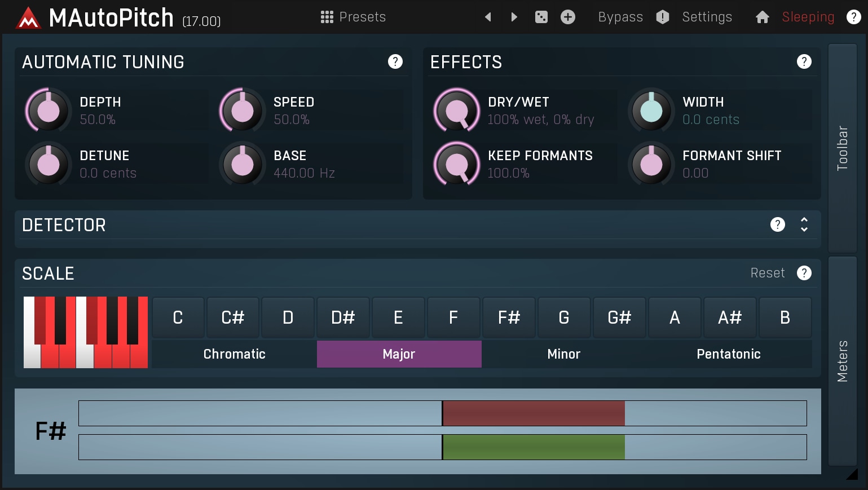Expand the Detector section arrows
The image size is (868, 490).
804,224
